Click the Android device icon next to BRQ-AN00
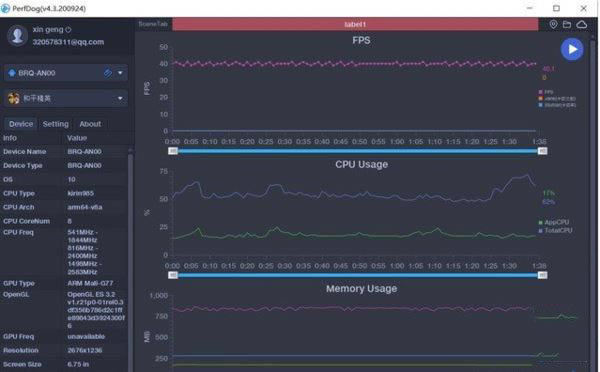600x372 pixels. pyautogui.click(x=12, y=73)
